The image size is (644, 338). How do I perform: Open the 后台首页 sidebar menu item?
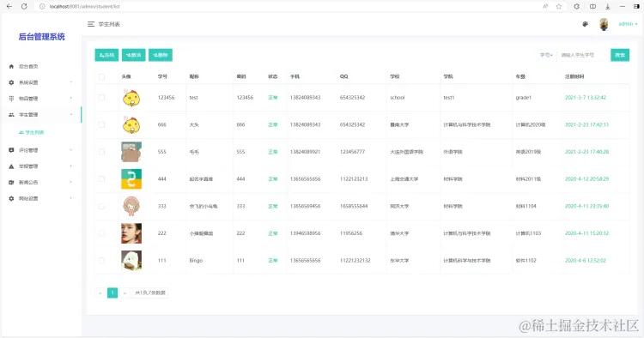click(28, 66)
